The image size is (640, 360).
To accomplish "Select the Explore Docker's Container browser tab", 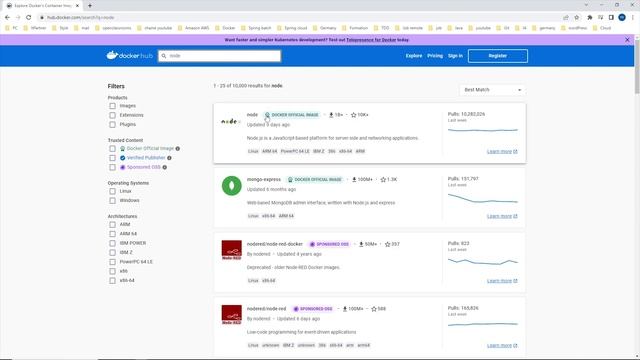I will coord(42,6).
